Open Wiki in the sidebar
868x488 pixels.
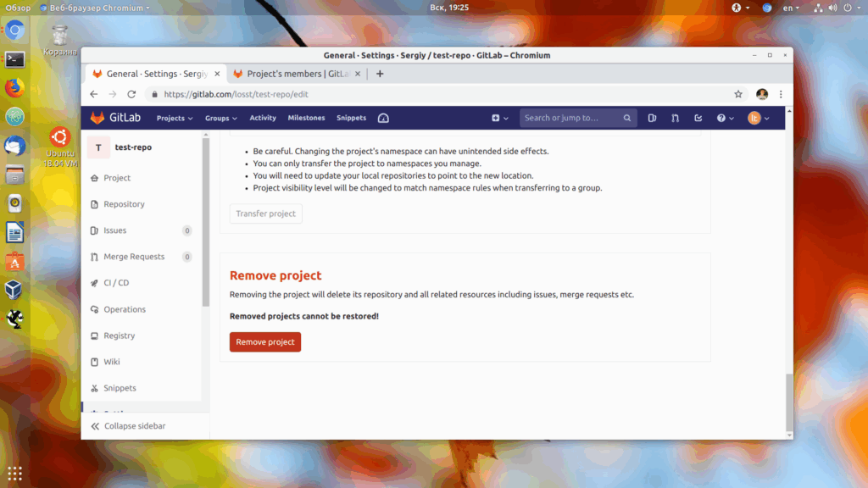(111, 362)
